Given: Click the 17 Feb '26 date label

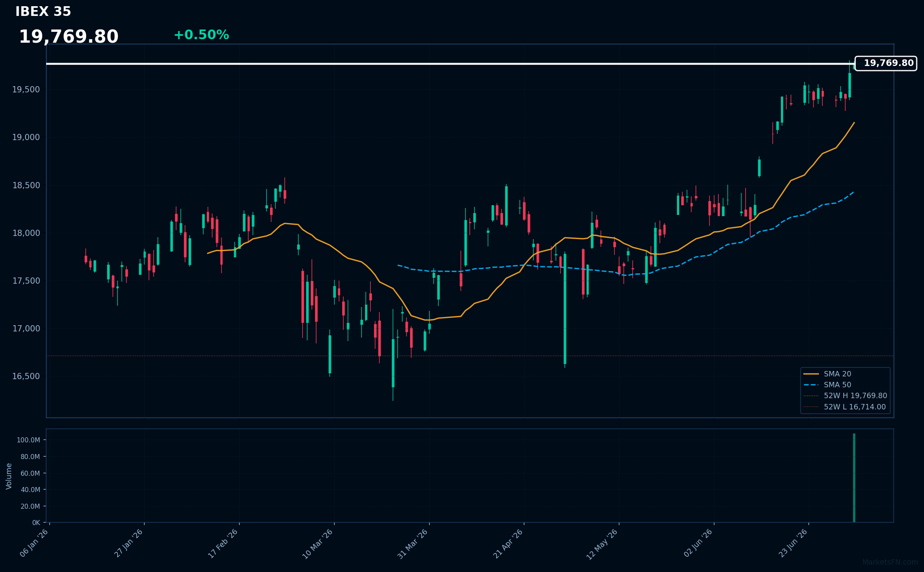Looking at the screenshot, I should pyautogui.click(x=223, y=543).
